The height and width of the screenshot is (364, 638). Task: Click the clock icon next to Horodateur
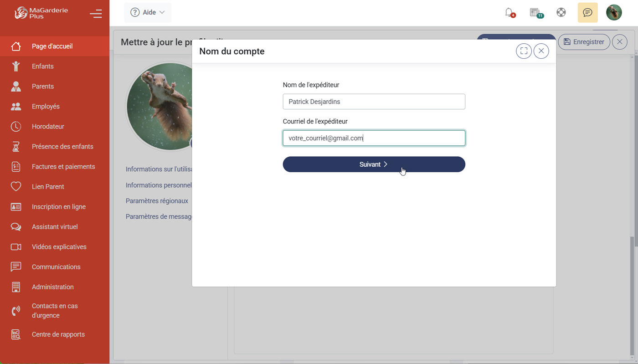click(16, 126)
